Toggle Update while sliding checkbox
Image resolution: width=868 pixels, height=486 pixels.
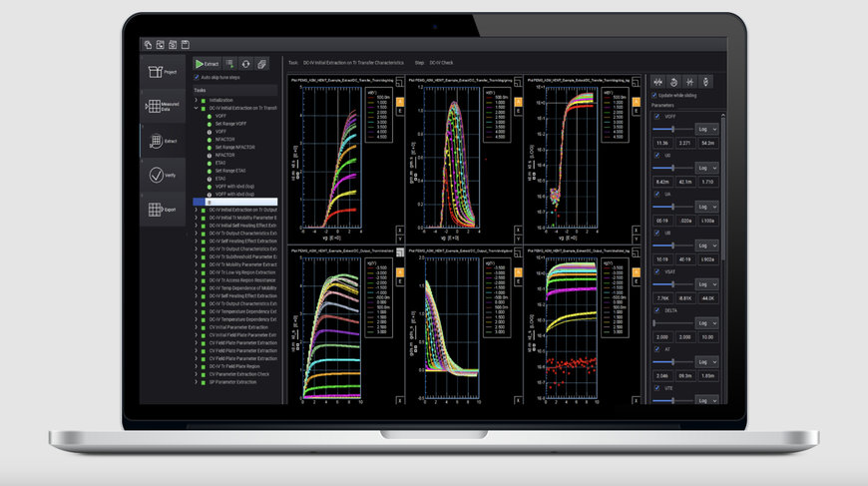(x=654, y=95)
